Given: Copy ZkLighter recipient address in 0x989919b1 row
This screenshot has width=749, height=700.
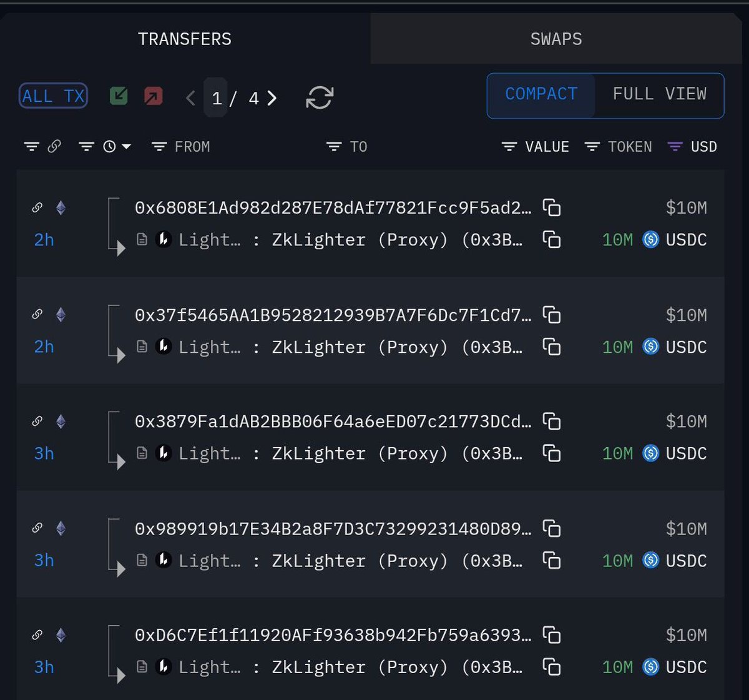Looking at the screenshot, I should (x=552, y=561).
